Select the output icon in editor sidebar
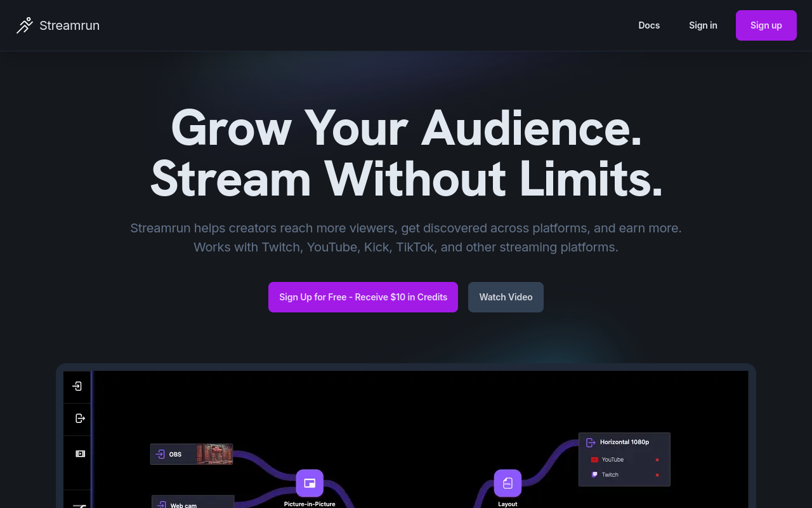The height and width of the screenshot is (508, 812). [x=80, y=418]
